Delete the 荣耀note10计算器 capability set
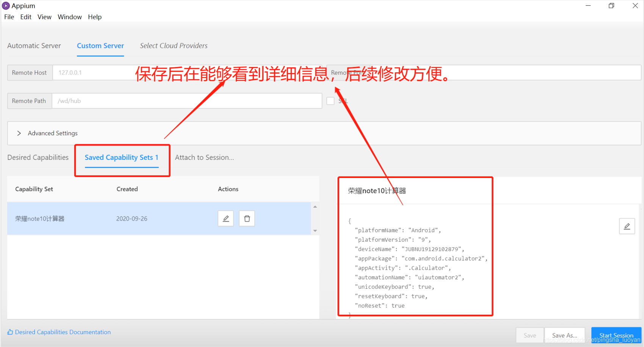The image size is (644, 347). pyautogui.click(x=247, y=219)
